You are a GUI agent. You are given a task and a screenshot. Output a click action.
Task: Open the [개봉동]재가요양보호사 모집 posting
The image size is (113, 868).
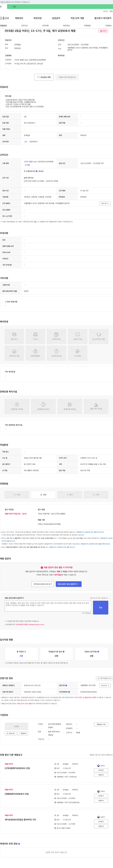coord(17,794)
